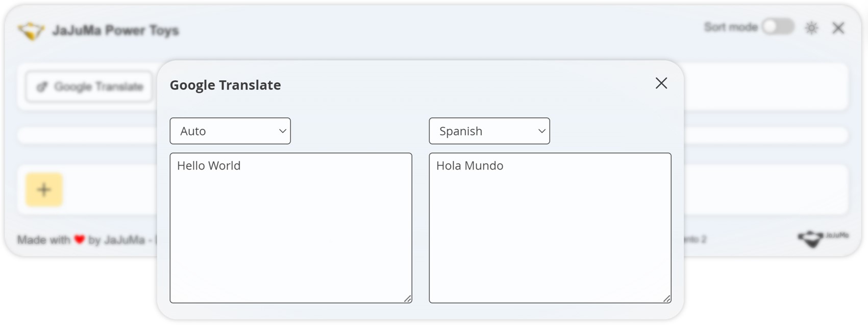Close the Google Translate dialog
This screenshot has height=325, width=868.
coord(661,83)
